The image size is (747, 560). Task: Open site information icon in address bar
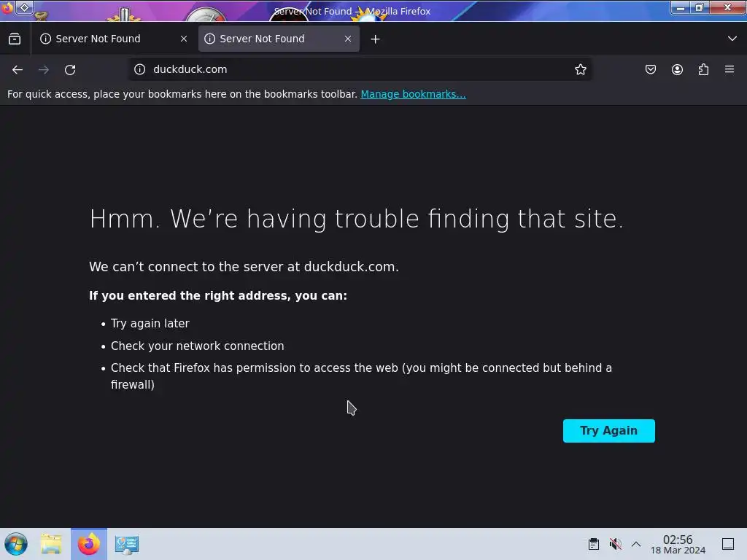point(139,69)
